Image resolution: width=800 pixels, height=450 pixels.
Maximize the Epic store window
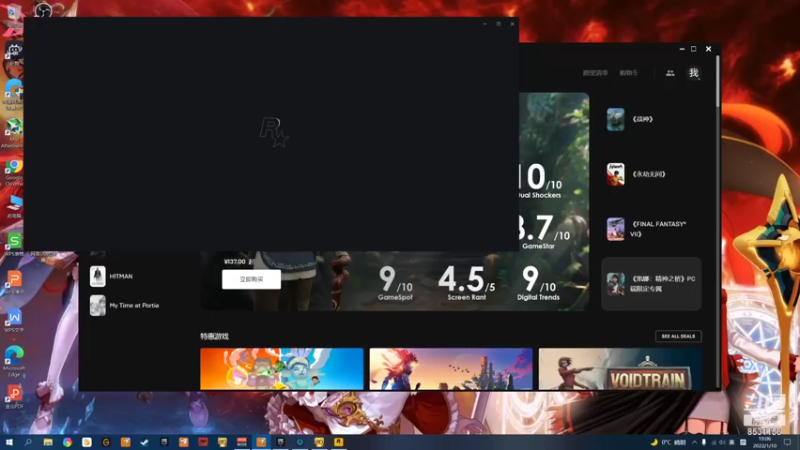[693, 49]
